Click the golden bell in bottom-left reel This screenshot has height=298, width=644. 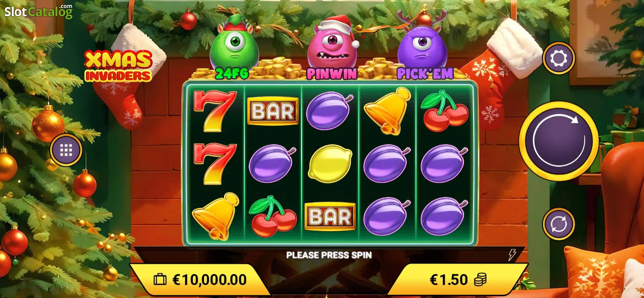click(215, 216)
